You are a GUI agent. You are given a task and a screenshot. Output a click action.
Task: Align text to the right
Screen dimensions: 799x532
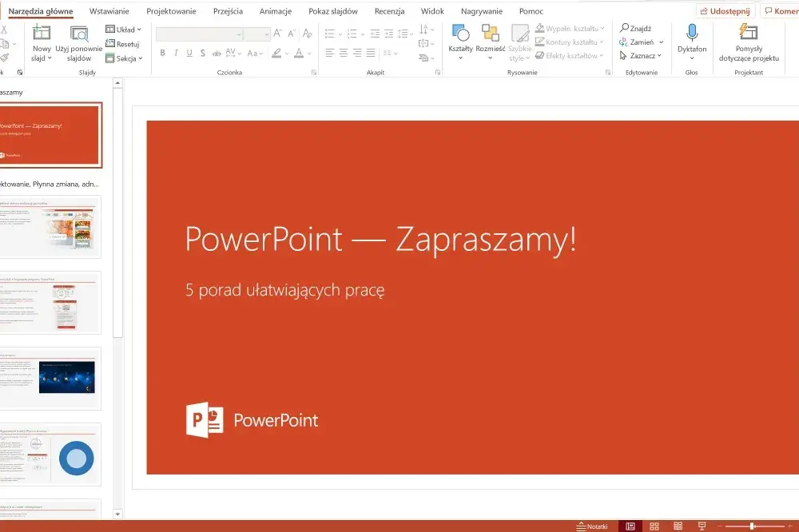coord(357,53)
